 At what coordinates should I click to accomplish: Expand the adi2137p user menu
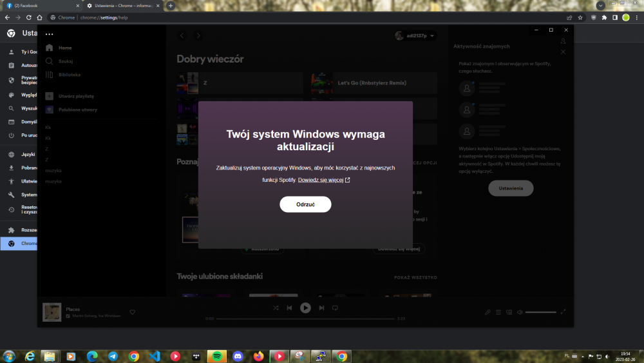(x=415, y=35)
